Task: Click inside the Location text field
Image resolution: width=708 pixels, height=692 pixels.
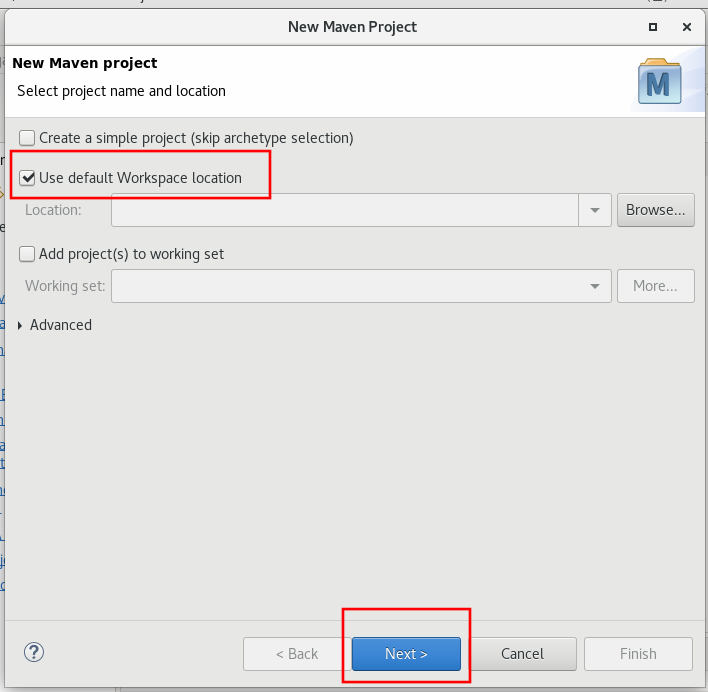Action: pyautogui.click(x=345, y=210)
